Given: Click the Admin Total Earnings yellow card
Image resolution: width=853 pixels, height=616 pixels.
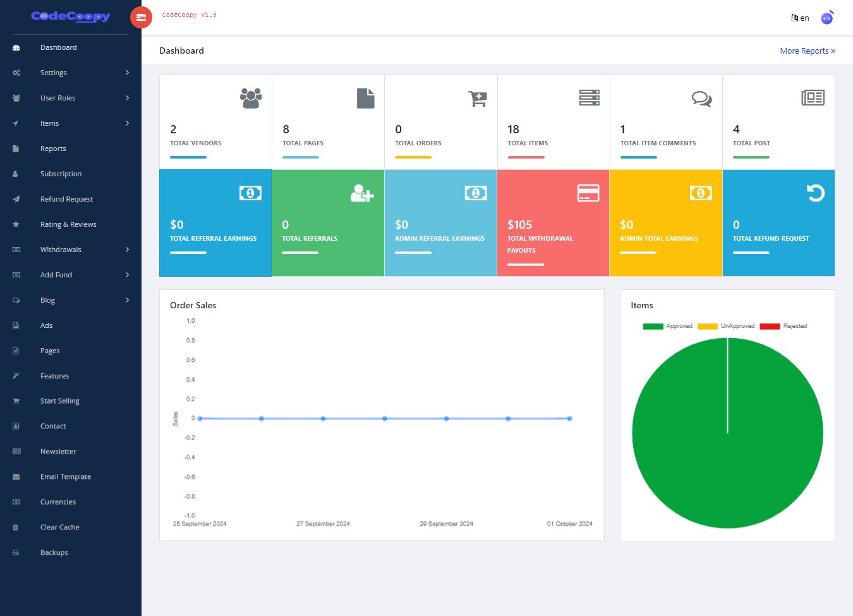Looking at the screenshot, I should pyautogui.click(x=666, y=223).
